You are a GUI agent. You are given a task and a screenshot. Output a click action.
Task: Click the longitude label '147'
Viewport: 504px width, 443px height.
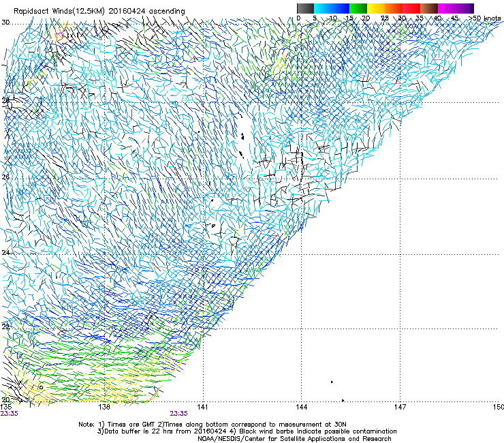400,407
